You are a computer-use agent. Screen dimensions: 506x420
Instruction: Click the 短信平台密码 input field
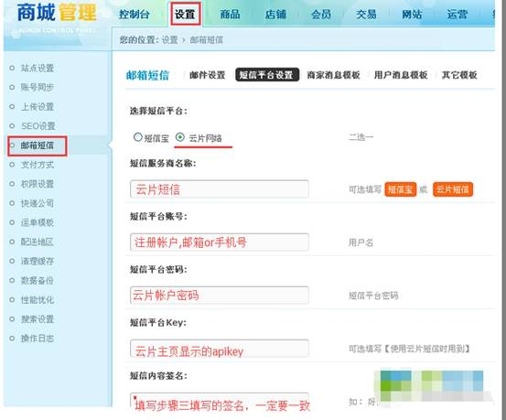pyautogui.click(x=220, y=295)
